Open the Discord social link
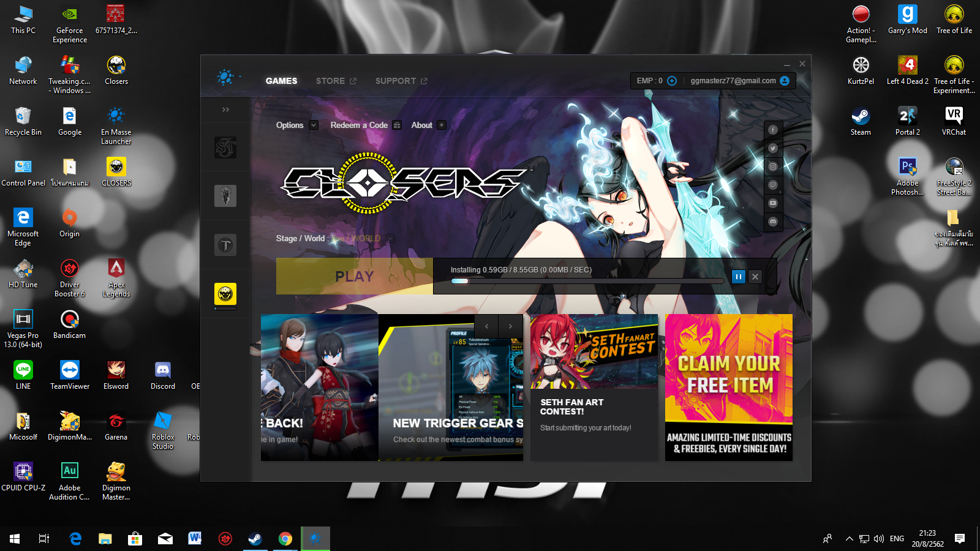The height and width of the screenshot is (551, 980). 773,222
